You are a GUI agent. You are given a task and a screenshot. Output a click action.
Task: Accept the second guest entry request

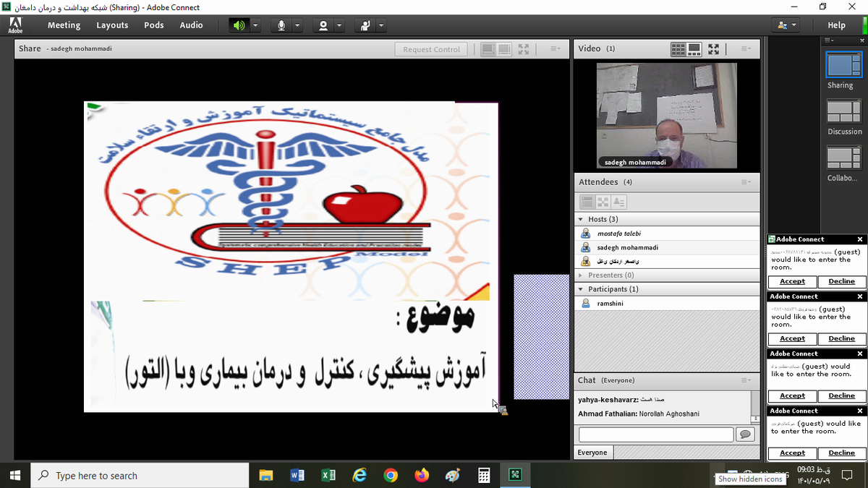click(792, 338)
